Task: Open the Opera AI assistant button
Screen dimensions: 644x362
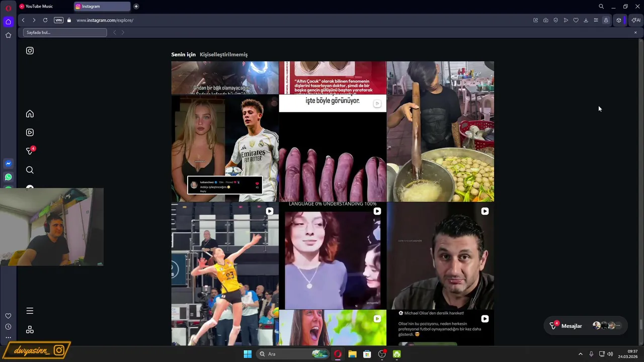Action: pyautogui.click(x=636, y=20)
